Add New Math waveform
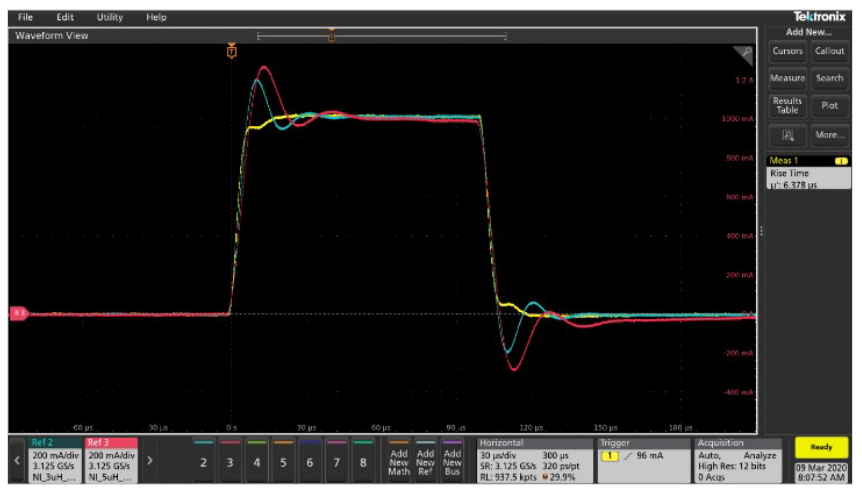The height and width of the screenshot is (493, 862). 399,461
